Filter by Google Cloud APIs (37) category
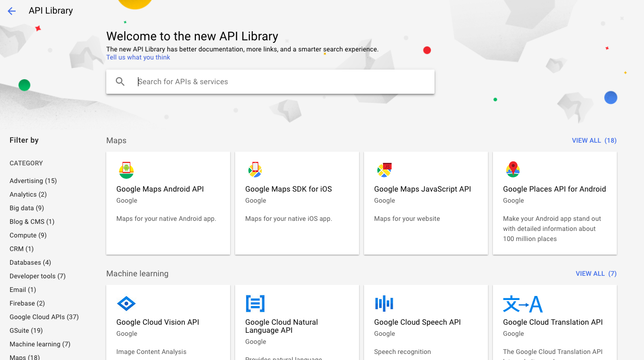Image resolution: width=644 pixels, height=360 pixels. click(x=44, y=317)
